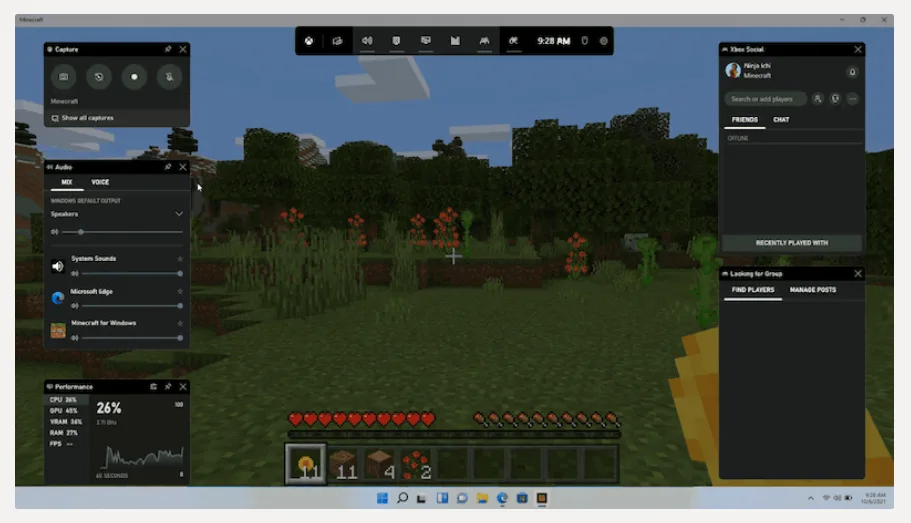This screenshot has height=523, width=911.
Task: Toggle Xbox Social widget in Game Bar
Action: coord(484,41)
